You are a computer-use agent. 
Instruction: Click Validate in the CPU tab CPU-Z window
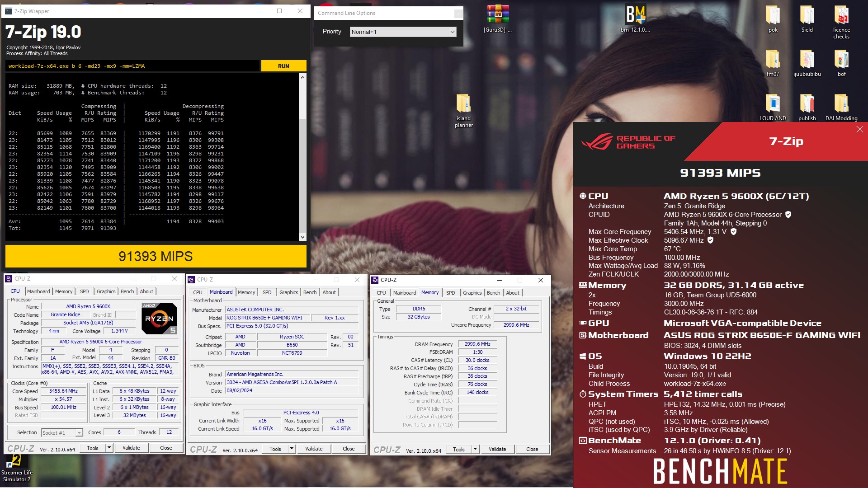[x=131, y=448]
